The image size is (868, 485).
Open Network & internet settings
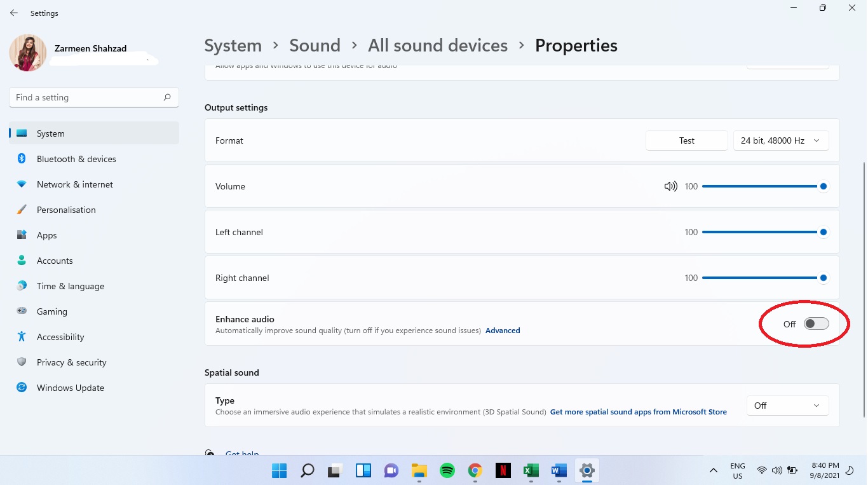74,184
